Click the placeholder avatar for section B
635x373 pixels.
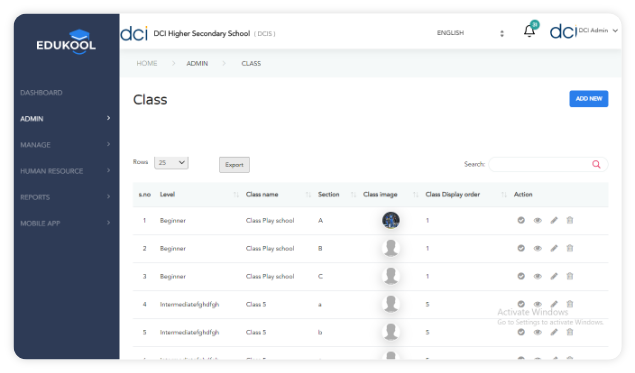pos(391,248)
